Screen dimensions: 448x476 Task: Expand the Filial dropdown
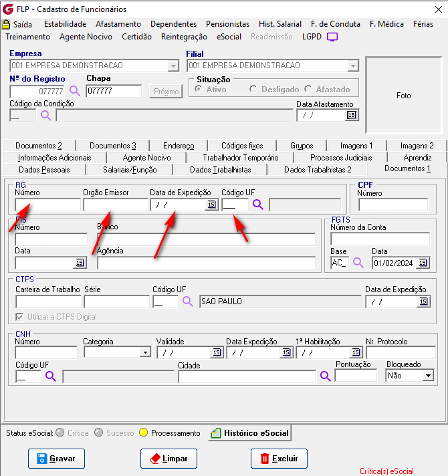click(x=353, y=66)
